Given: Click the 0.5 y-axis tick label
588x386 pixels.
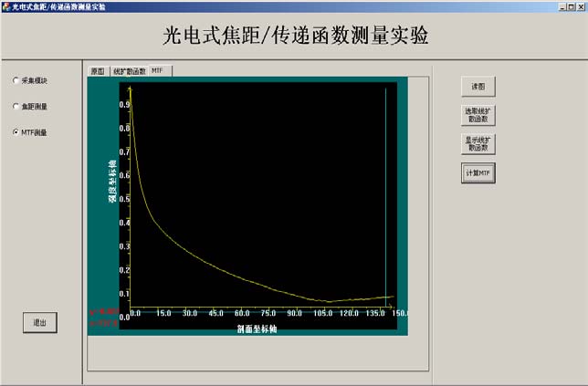Looking at the screenshot, I should point(124,199).
